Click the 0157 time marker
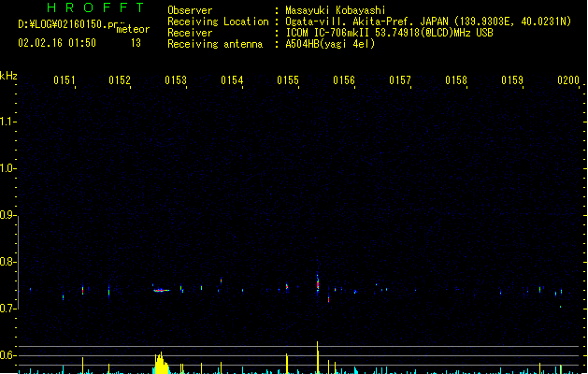Viewport: 588px width, 374px height. [x=400, y=80]
